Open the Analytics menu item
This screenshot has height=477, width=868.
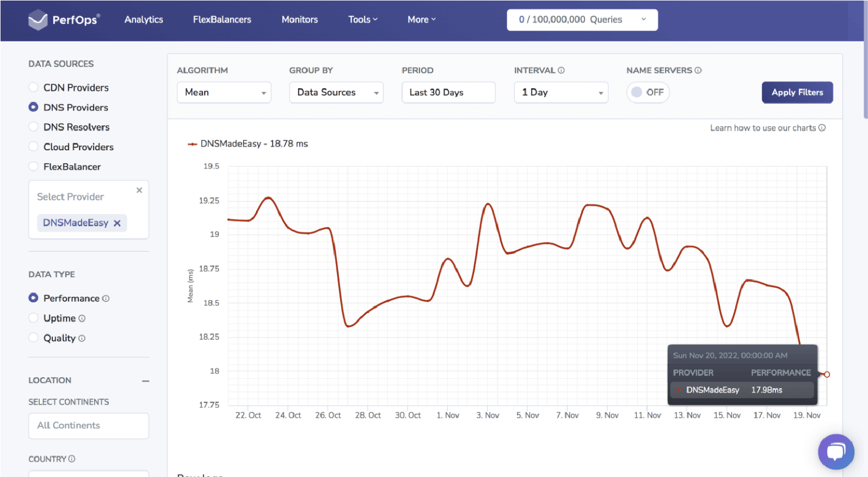point(144,20)
